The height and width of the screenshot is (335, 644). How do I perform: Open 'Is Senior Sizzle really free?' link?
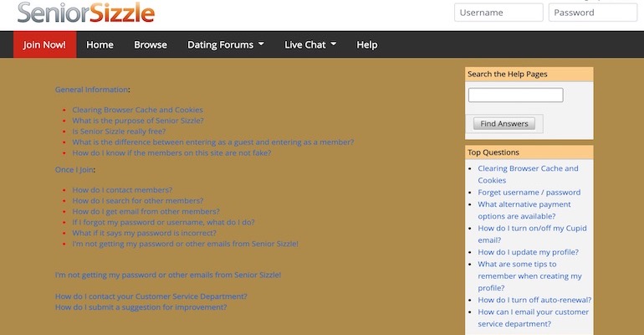click(x=119, y=131)
